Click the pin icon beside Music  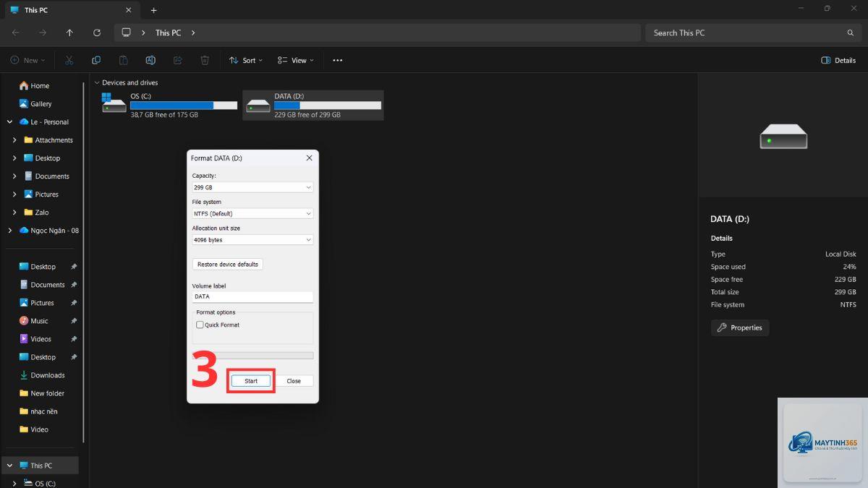(74, 321)
